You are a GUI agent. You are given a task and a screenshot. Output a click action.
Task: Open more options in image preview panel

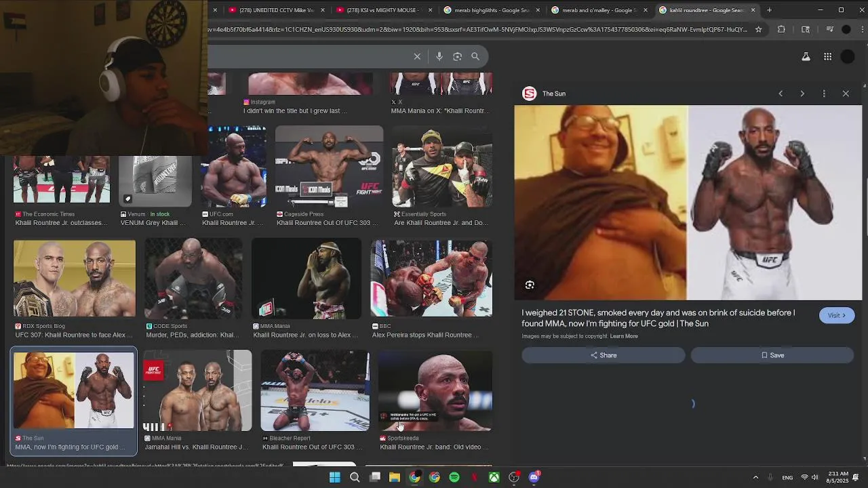(824, 94)
